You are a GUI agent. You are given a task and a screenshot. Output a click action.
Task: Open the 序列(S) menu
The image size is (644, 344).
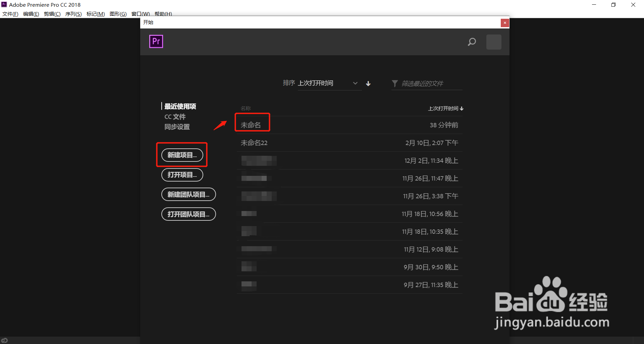point(73,14)
